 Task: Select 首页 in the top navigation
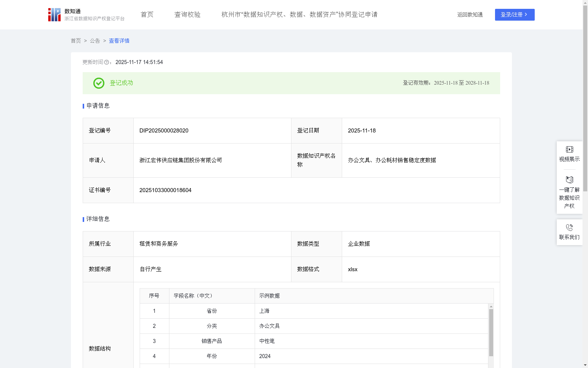coord(147,14)
